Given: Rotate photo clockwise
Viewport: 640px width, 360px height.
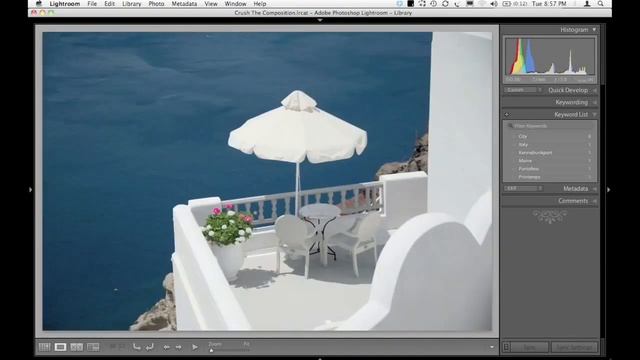Looking at the screenshot, I should pos(150,347).
